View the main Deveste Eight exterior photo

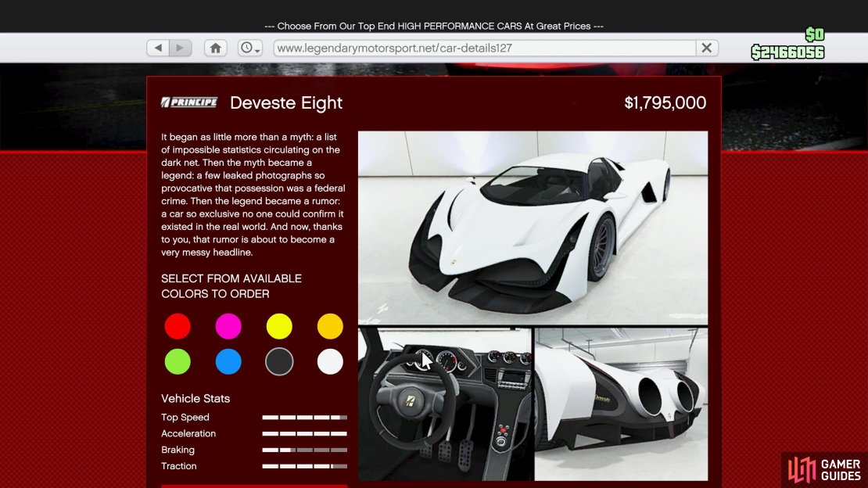pos(533,228)
